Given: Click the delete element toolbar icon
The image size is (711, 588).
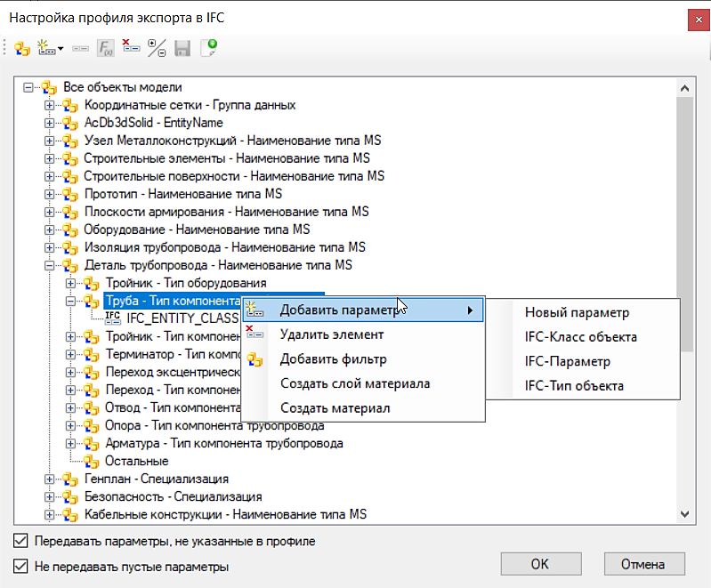Looking at the screenshot, I should (x=132, y=48).
